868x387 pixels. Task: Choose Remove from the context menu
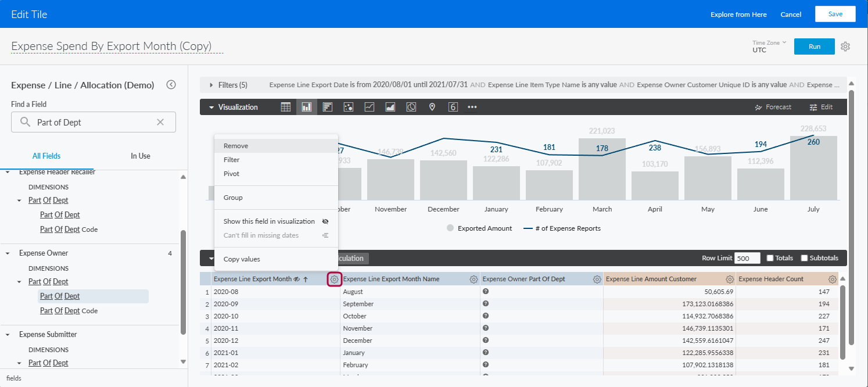pyautogui.click(x=236, y=146)
